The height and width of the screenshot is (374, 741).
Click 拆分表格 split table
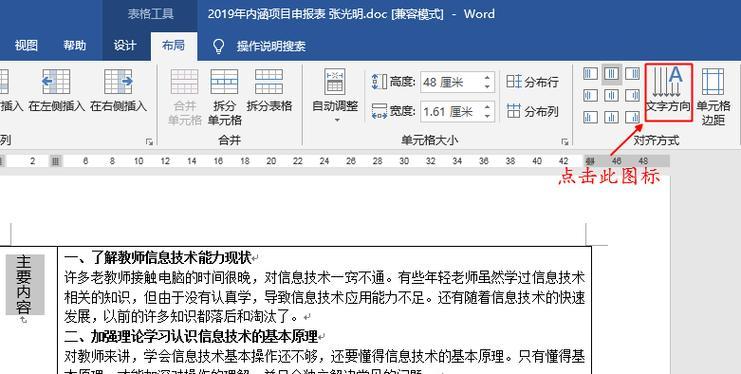pos(269,91)
